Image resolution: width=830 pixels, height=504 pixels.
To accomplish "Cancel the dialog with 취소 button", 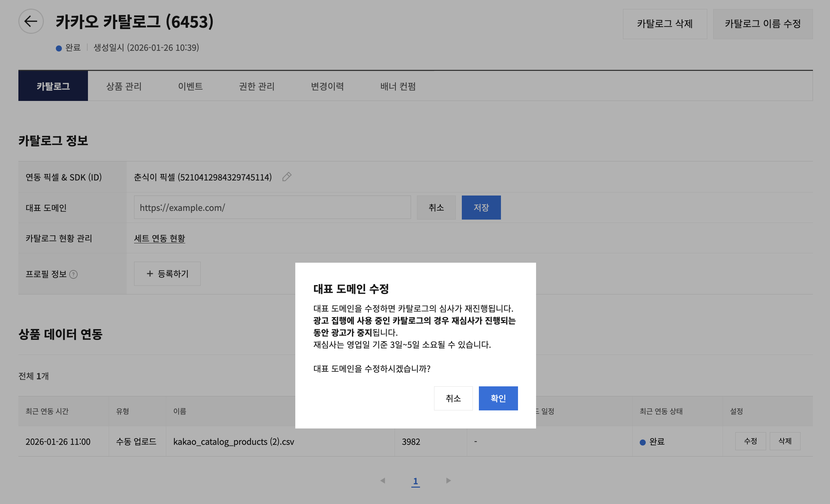I will tap(453, 398).
